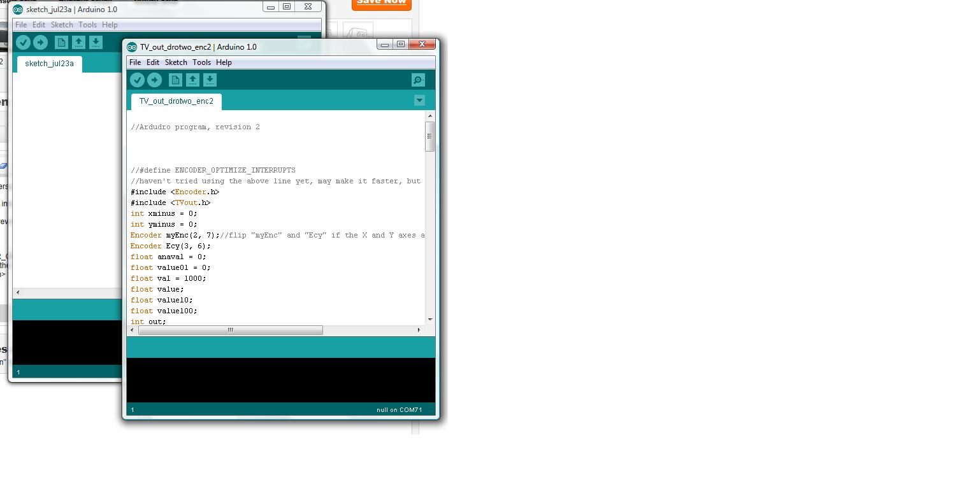Click the "float anaval = 0;" line
This screenshot has width=980, height=482.
click(168, 257)
